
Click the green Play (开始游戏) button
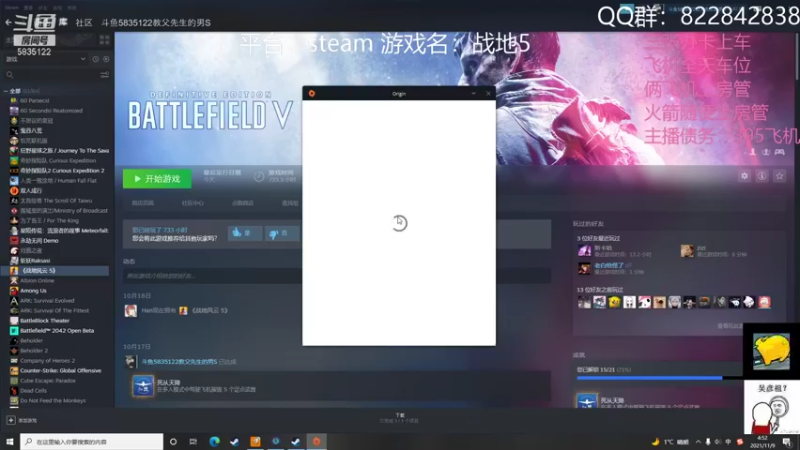point(157,179)
